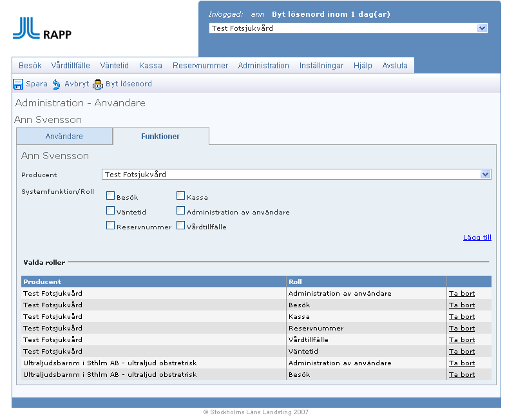The image size is (516, 420).
Task: Expand the Producent dropdown arrow
Action: pyautogui.click(x=485, y=175)
